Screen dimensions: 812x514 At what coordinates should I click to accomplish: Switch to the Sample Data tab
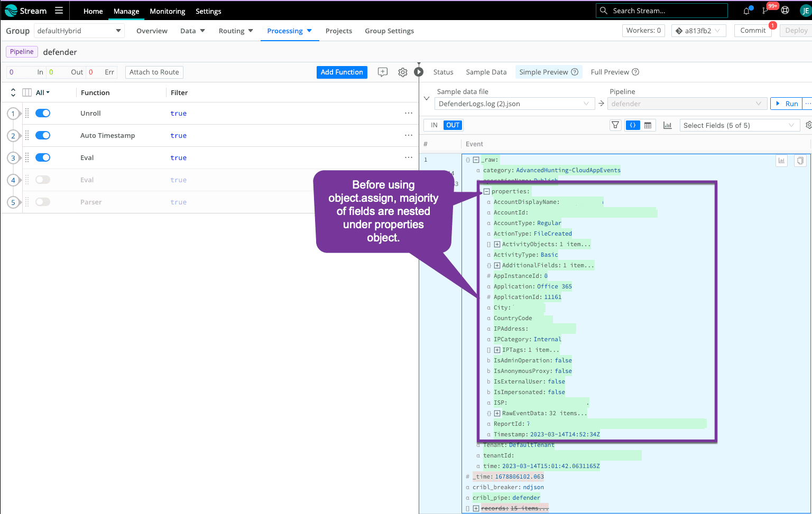(486, 72)
